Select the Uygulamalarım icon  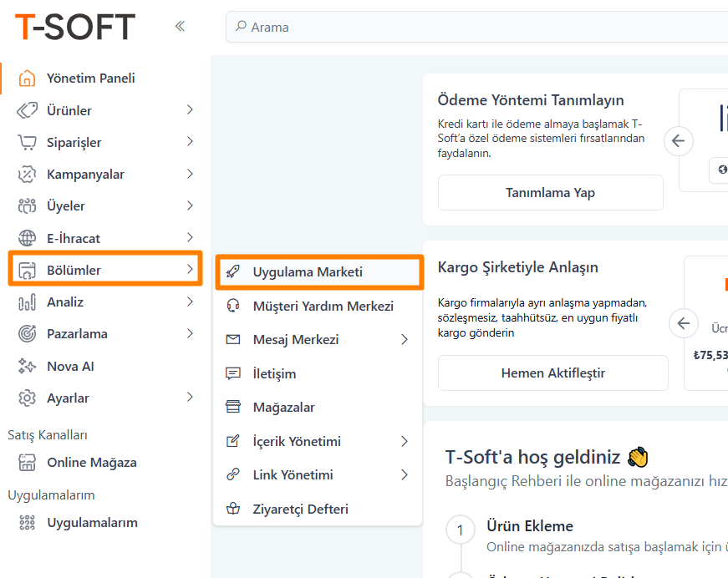tap(27, 522)
